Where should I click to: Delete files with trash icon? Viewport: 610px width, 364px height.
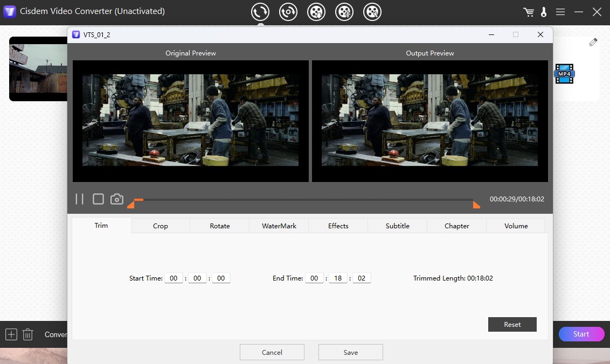[x=28, y=334]
